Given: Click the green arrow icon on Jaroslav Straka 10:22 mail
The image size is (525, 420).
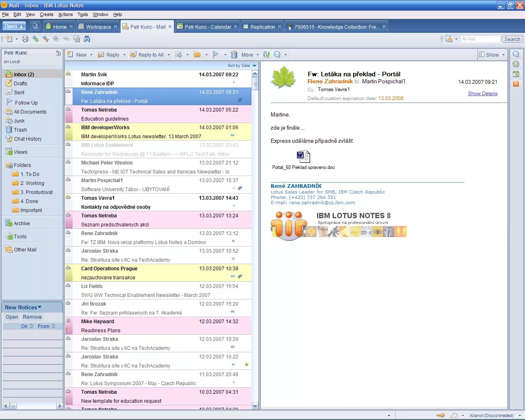Looking at the screenshot, I should coord(247,364).
